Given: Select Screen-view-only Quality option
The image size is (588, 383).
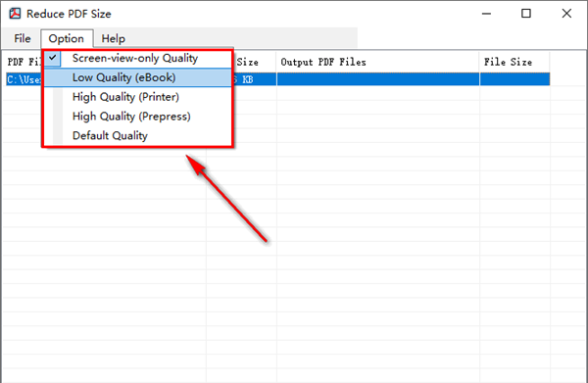Looking at the screenshot, I should tap(137, 58).
